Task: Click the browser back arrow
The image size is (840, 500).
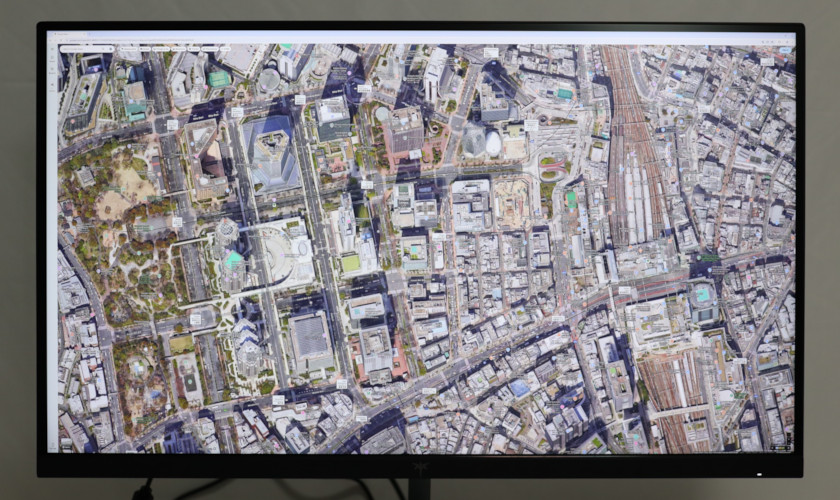Action: [51, 40]
